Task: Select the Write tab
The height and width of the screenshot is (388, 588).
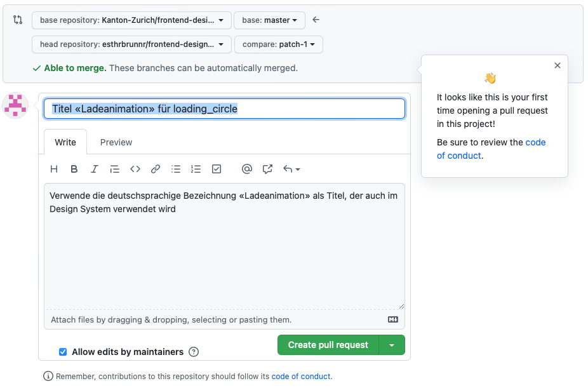Action: [65, 142]
